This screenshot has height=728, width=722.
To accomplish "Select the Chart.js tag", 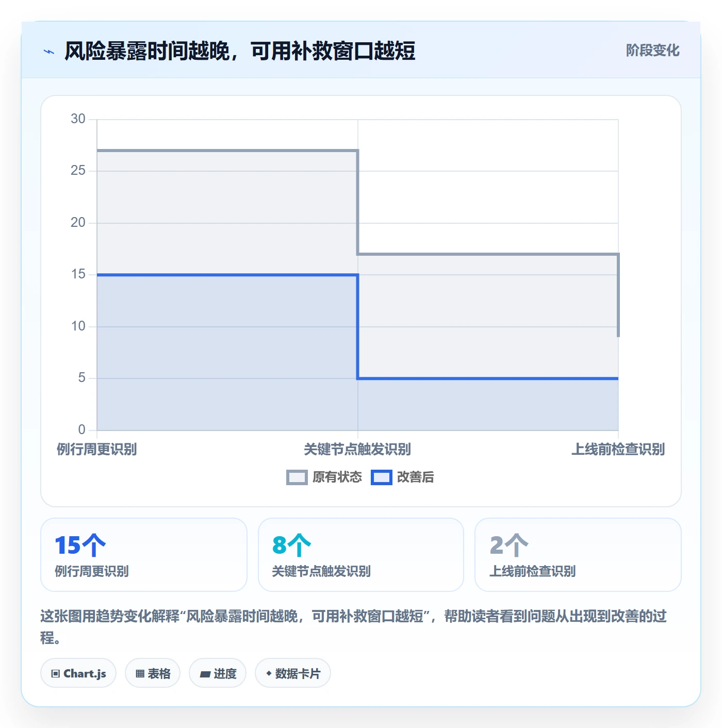I will [x=78, y=673].
